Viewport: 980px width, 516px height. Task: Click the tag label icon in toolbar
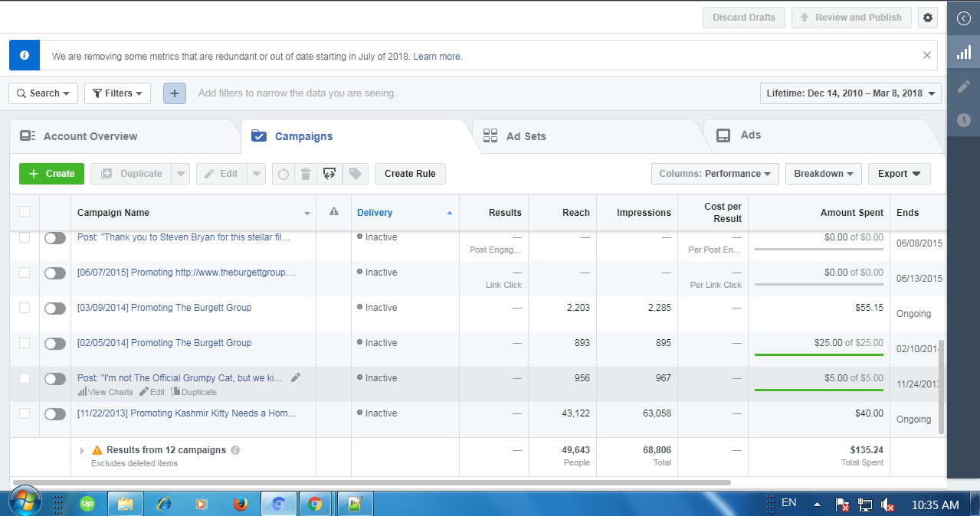[x=355, y=174]
